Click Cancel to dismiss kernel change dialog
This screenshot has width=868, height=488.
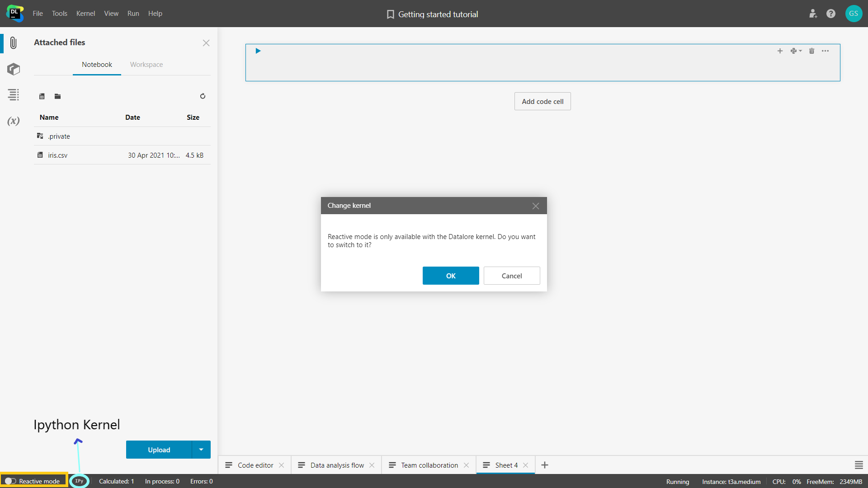click(x=511, y=275)
